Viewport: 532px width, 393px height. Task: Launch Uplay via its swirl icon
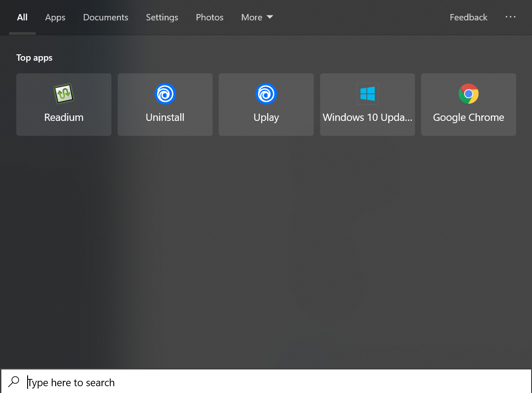266,94
